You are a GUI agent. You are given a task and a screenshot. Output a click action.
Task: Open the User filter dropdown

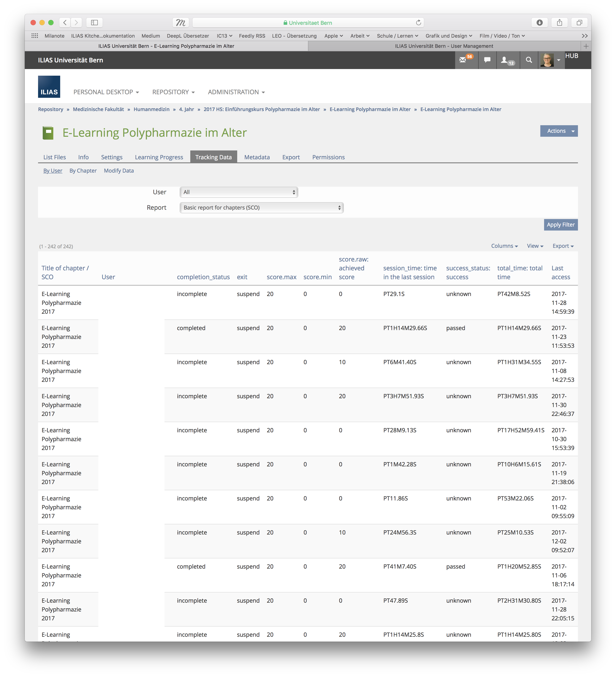coord(239,192)
